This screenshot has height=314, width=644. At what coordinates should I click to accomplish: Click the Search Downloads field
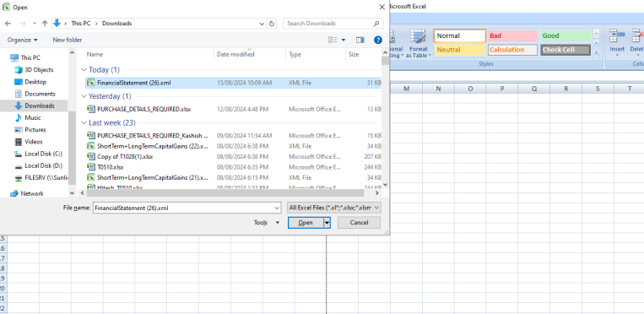[x=333, y=24]
